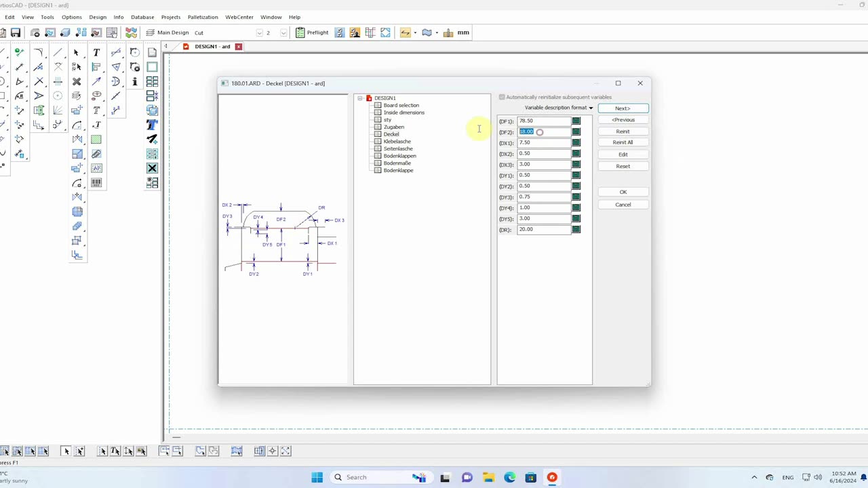Select Board selection in the tree
The image size is (868, 488).
click(401, 105)
